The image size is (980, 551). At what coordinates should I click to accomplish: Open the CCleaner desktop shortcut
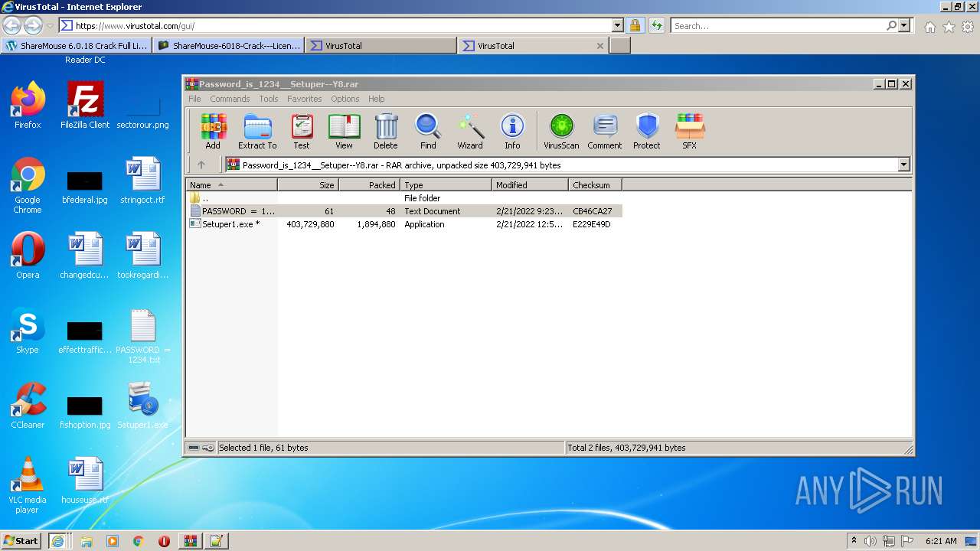pos(28,406)
